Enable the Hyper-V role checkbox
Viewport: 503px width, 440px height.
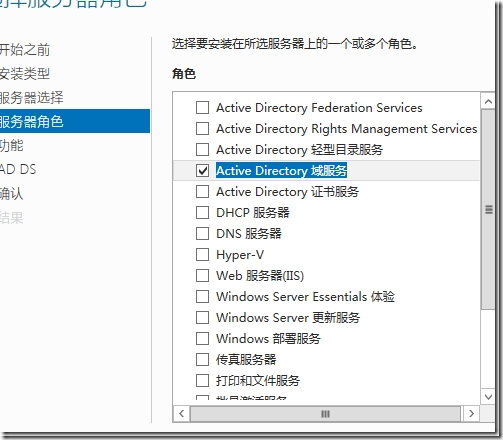[x=202, y=255]
